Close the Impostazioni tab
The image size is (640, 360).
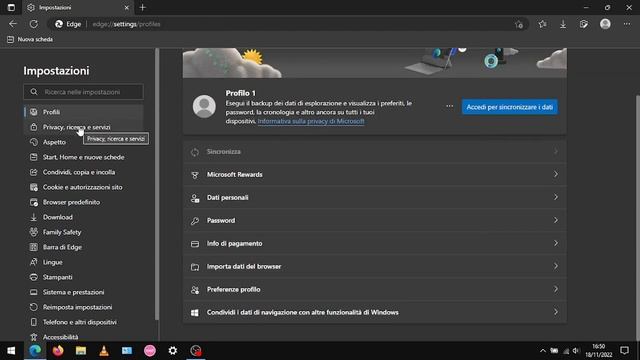tap(127, 7)
